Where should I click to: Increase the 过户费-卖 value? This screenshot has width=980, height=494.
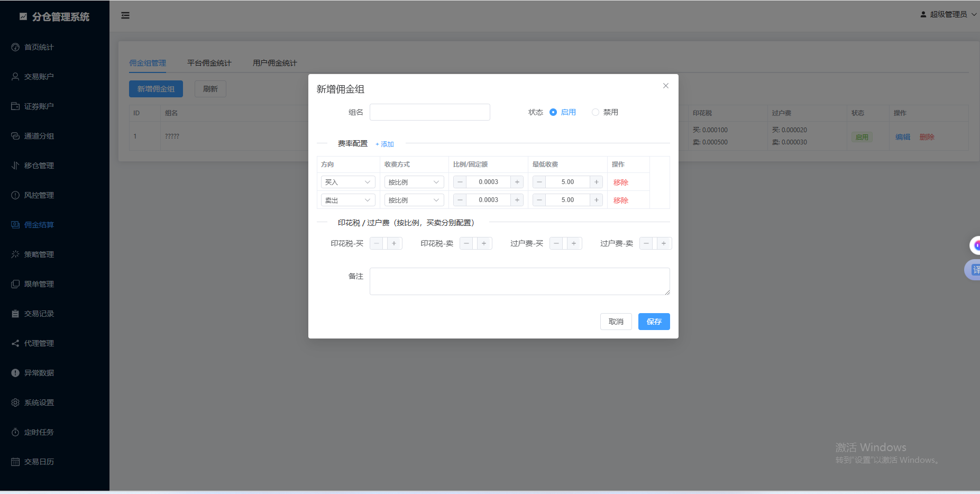click(x=664, y=243)
